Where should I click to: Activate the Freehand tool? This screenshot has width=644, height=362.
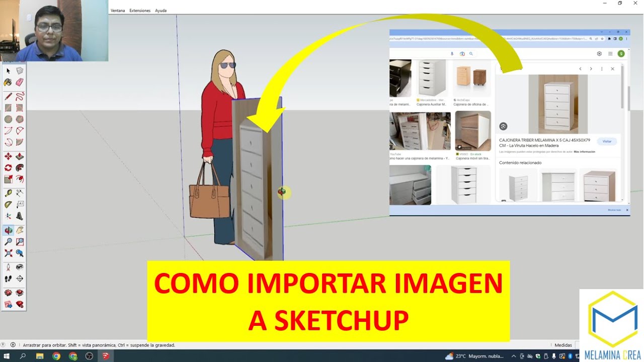coord(20,97)
